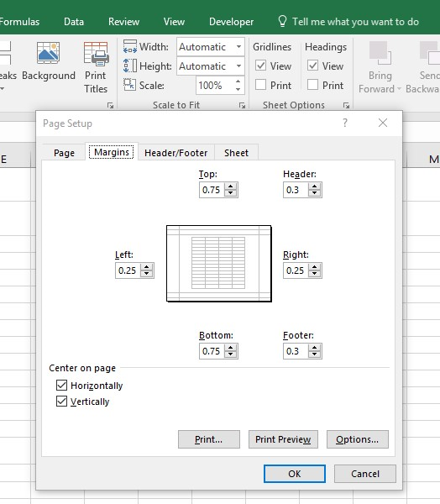Confirm with the OK button
Image resolution: width=440 pixels, height=504 pixels.
[295, 474]
